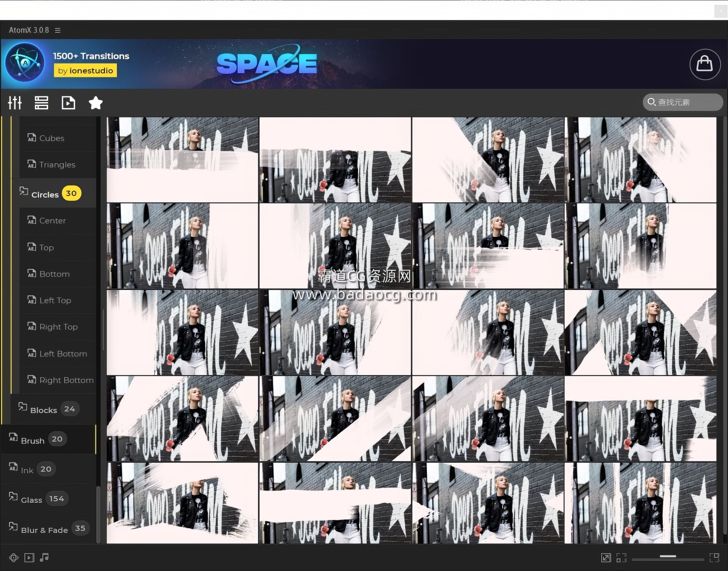Screen dimensions: 728x571
Task: Click the Glass count badge 154
Action: click(x=57, y=499)
